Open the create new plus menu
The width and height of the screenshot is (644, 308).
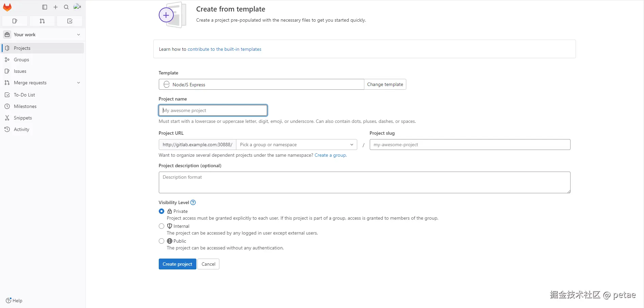click(x=56, y=7)
